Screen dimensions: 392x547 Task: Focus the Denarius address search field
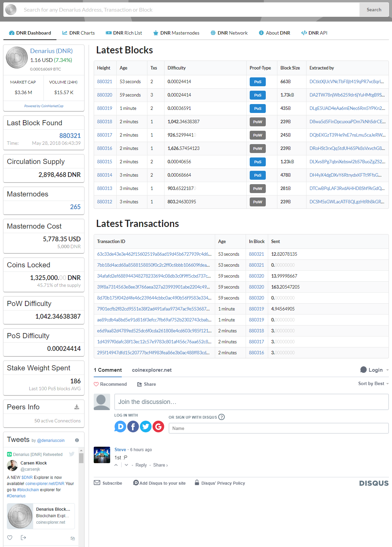click(x=188, y=10)
